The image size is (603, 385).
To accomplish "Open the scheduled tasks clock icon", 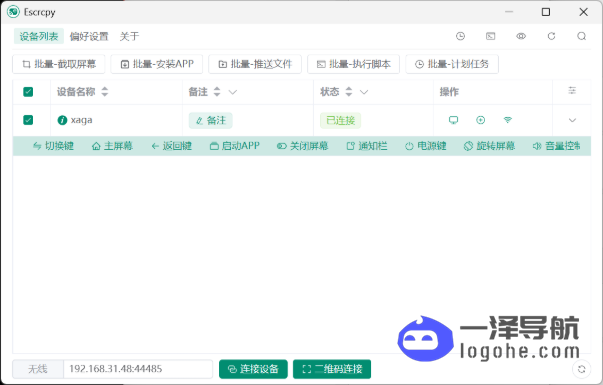I will click(460, 36).
